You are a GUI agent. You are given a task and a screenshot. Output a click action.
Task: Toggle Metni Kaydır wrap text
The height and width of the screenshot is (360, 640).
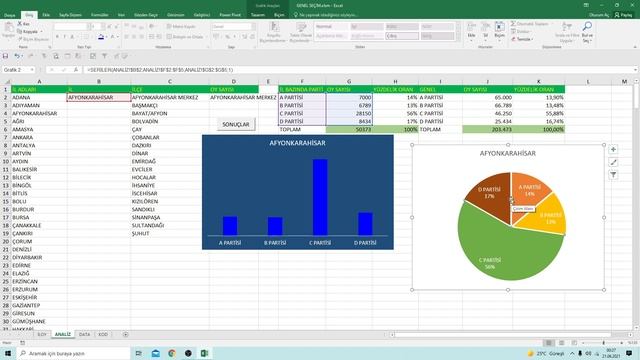click(x=181, y=27)
